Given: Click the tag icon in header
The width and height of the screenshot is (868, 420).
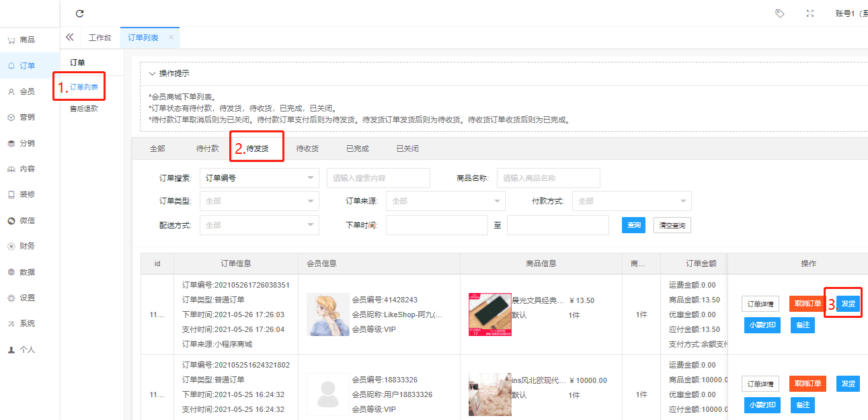Looking at the screenshot, I should pyautogui.click(x=779, y=13).
